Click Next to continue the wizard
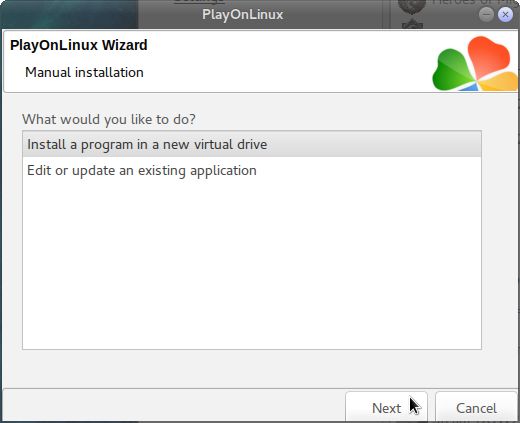 point(386,407)
